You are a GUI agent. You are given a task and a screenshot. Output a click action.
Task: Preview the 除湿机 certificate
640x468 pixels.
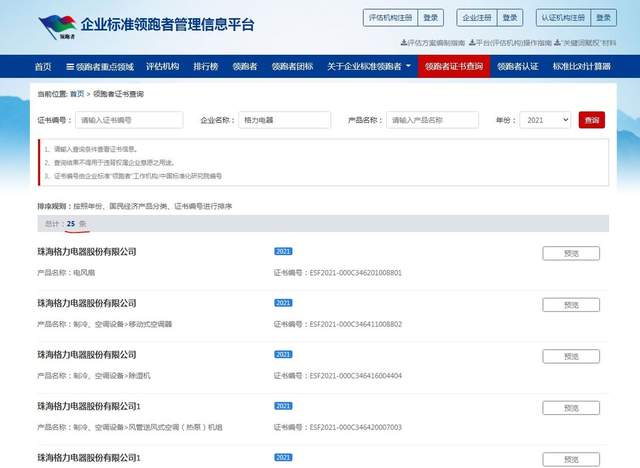pyautogui.click(x=571, y=356)
